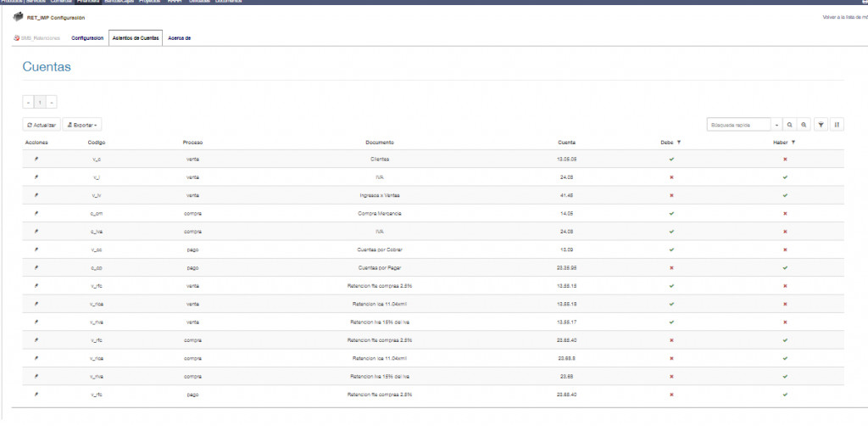Edit the v_rfc compra retencion row

(36, 340)
